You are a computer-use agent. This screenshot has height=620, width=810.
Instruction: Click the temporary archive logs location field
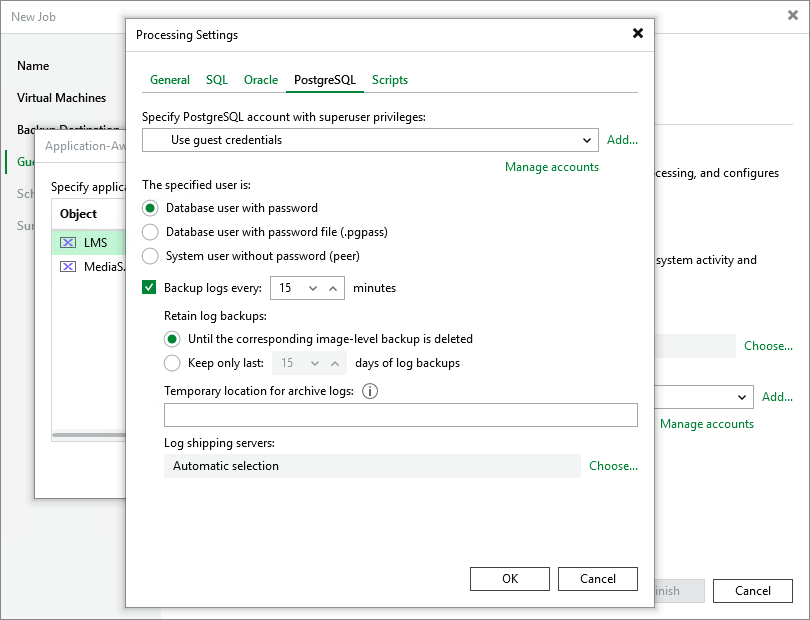point(400,414)
